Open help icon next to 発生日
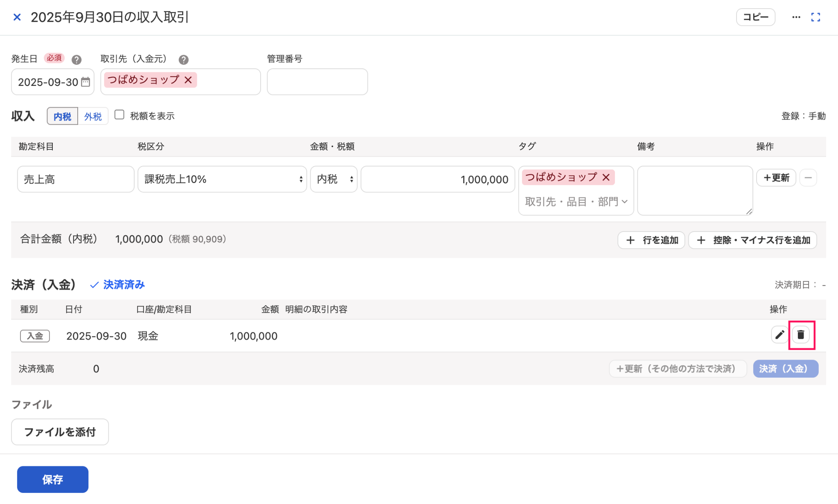The width and height of the screenshot is (838, 504). [76, 60]
